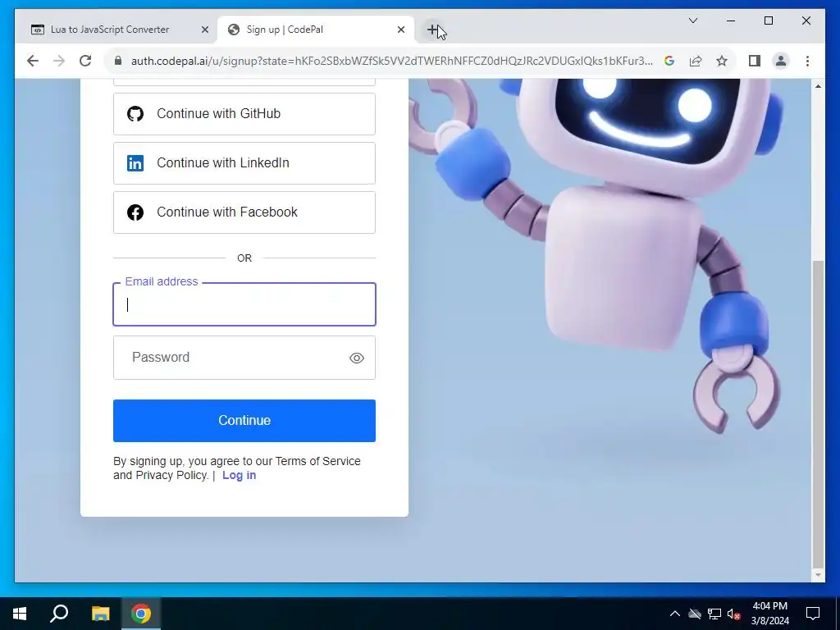View site information via lock icon

pyautogui.click(x=118, y=61)
